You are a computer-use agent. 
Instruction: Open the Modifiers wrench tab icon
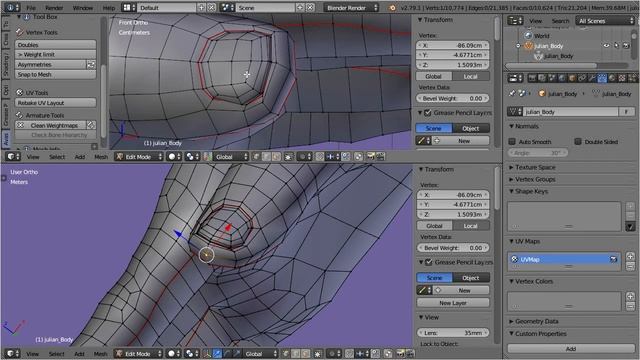coord(592,78)
